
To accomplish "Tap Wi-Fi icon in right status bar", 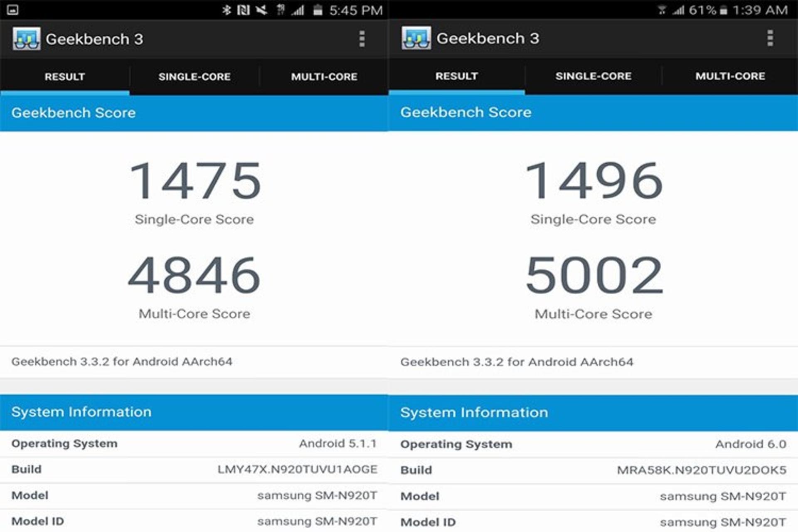I will 662,10.
